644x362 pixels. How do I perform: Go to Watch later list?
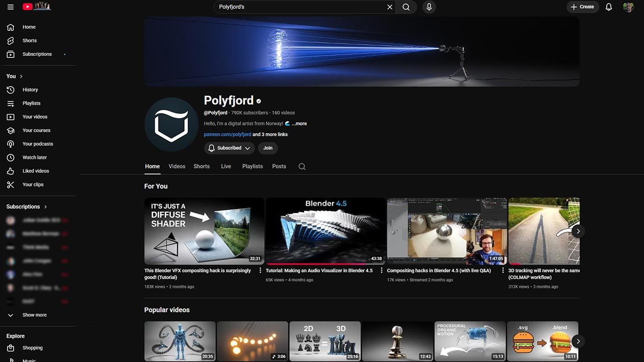click(x=34, y=157)
